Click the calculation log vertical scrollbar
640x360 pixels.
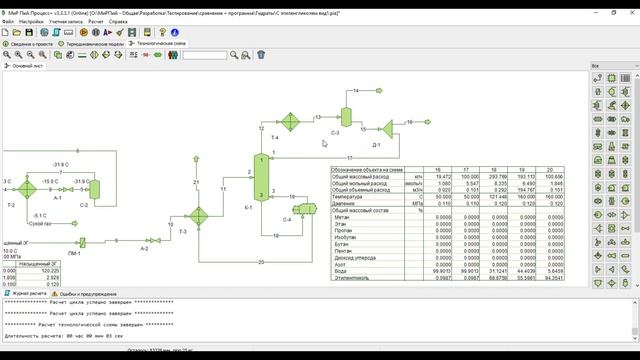[x=635, y=320]
